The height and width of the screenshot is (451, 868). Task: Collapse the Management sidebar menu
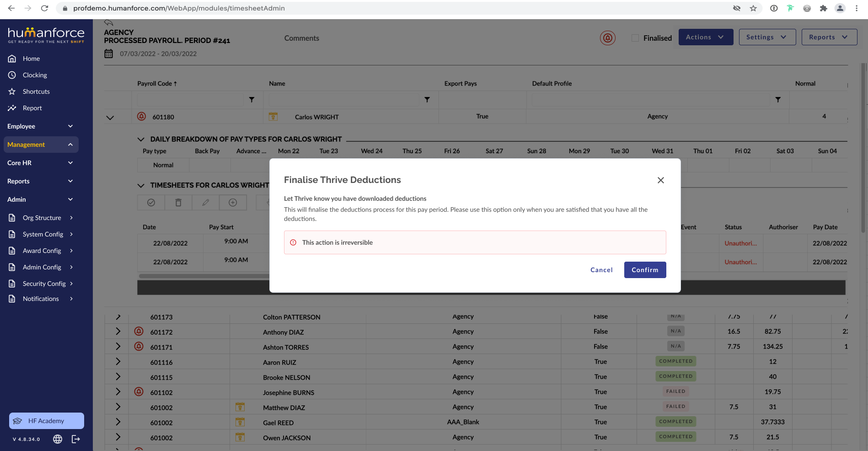point(41,145)
